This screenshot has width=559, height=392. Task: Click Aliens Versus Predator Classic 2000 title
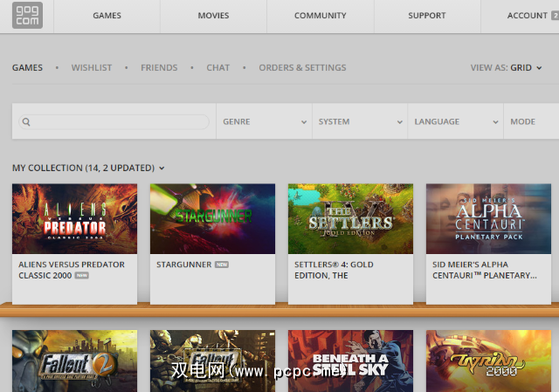coord(72,270)
